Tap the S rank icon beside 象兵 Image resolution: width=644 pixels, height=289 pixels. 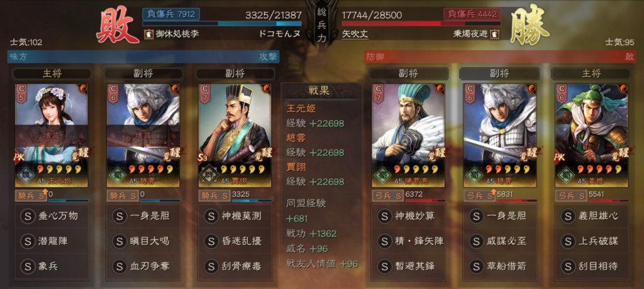coord(28,266)
